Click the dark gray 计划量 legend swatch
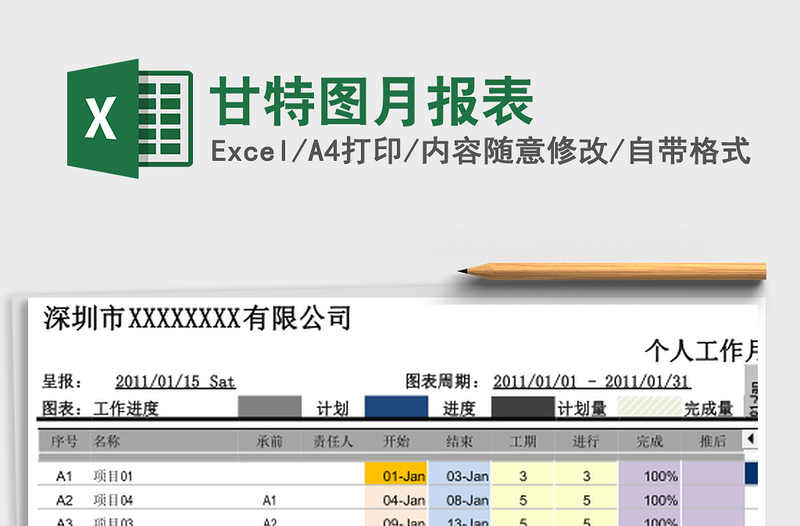 [523, 407]
